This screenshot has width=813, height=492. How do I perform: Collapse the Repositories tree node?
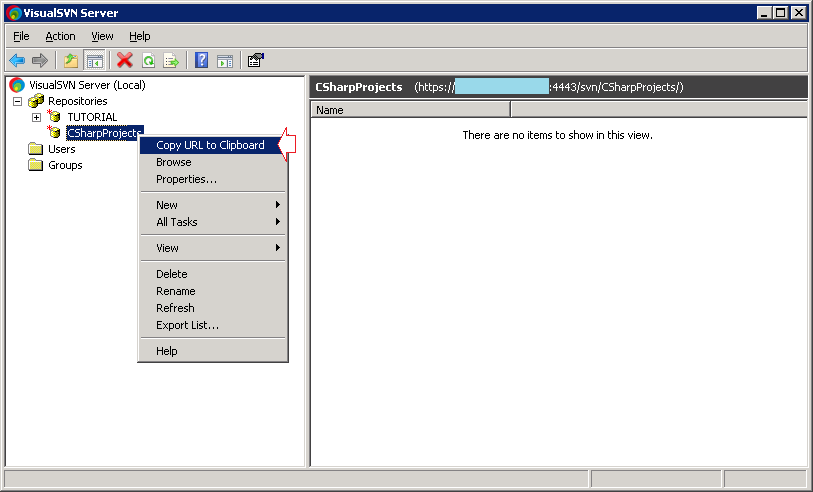[18, 101]
